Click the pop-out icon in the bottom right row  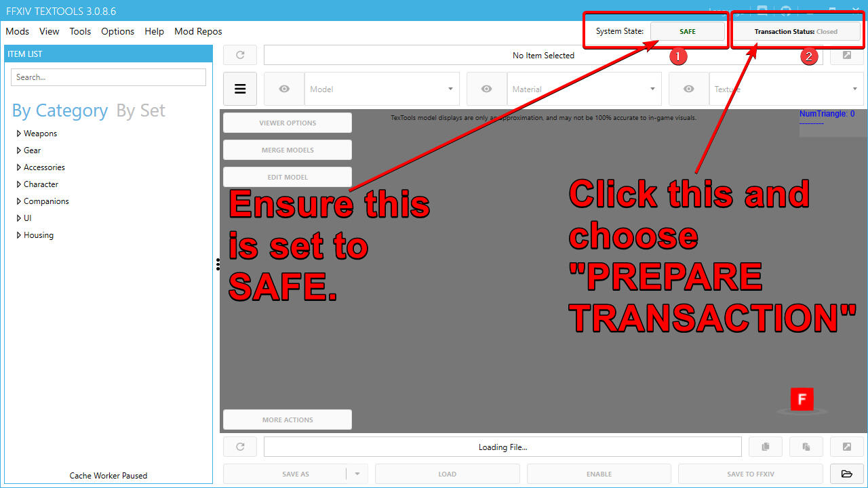tap(847, 447)
